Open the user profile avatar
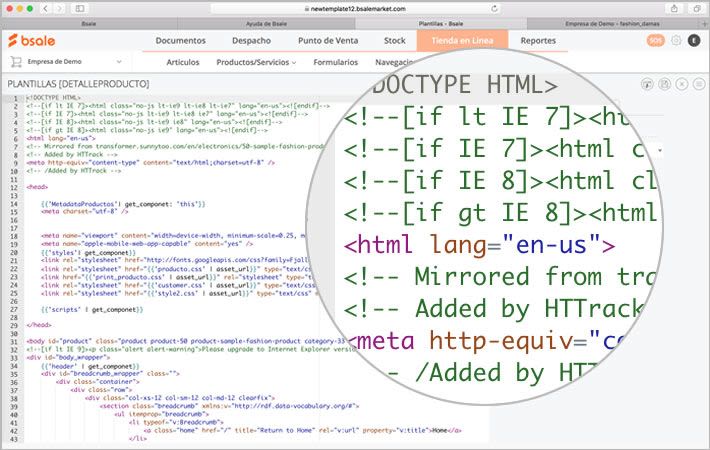Viewport: 710px width, 450px height. [695, 41]
